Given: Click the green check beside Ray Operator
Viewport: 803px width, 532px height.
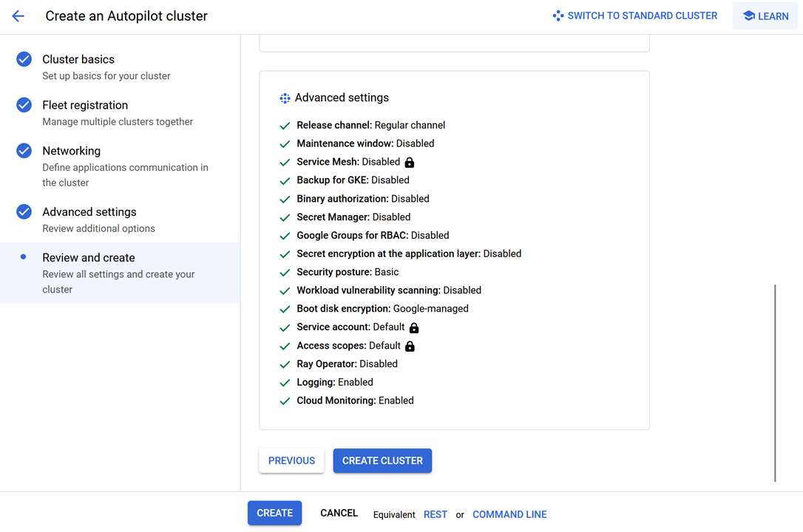Looking at the screenshot, I should coord(285,365).
